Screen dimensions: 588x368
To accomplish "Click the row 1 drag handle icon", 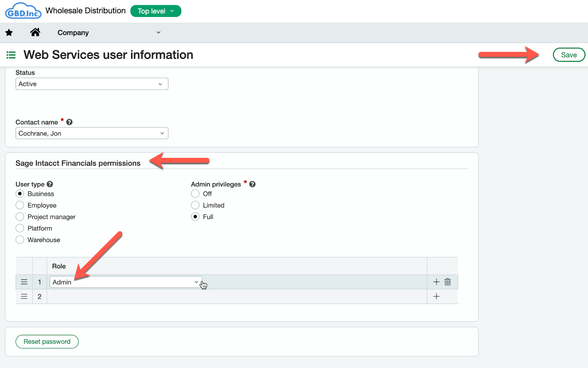I will click(24, 282).
